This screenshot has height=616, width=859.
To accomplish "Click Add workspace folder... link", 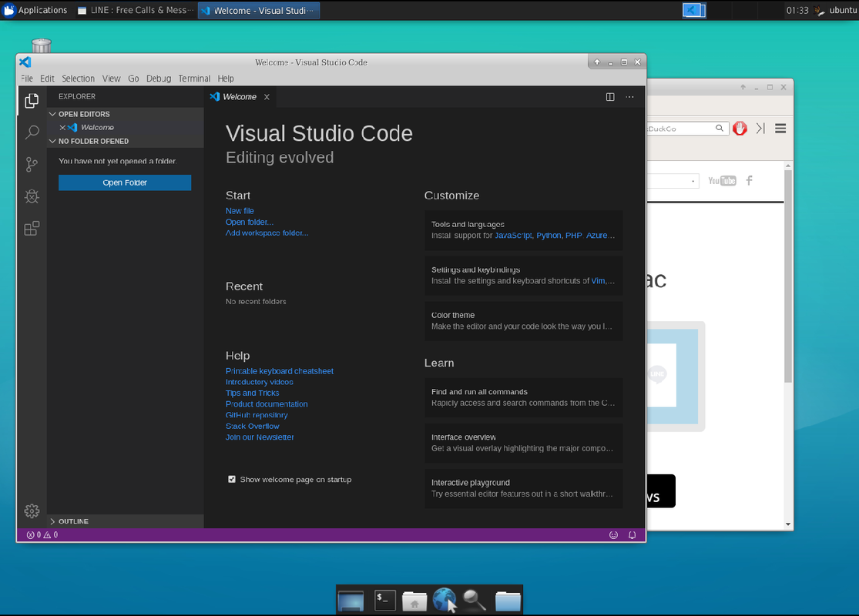I will point(267,233).
